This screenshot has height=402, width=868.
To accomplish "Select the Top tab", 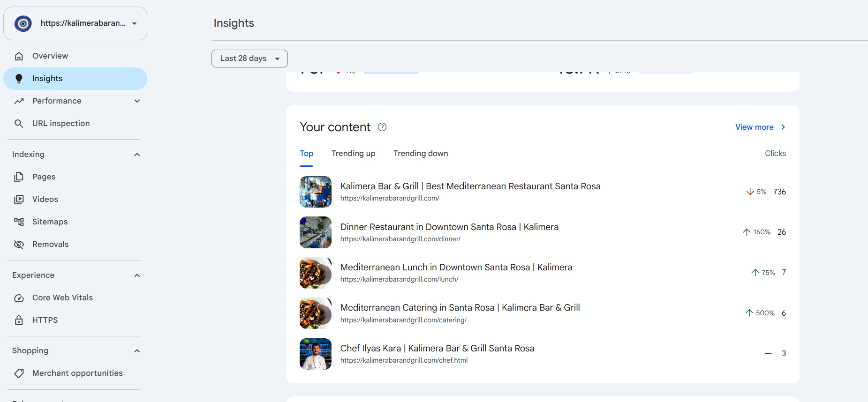I will 307,154.
